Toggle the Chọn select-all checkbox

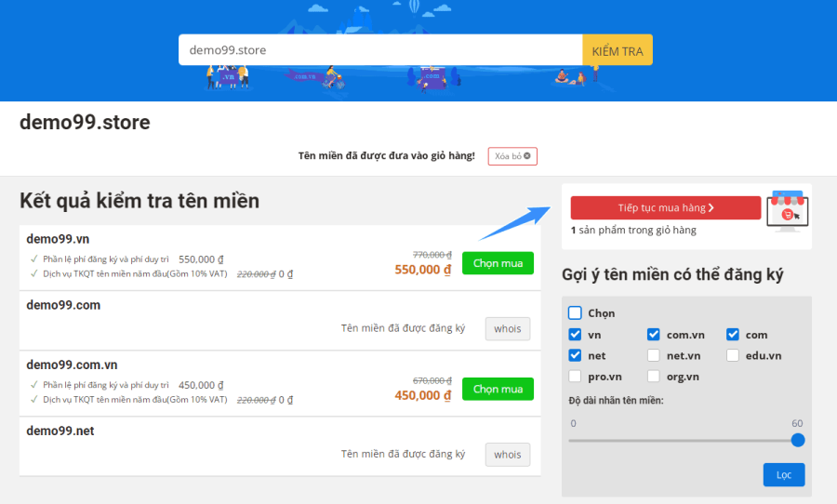[x=575, y=312]
